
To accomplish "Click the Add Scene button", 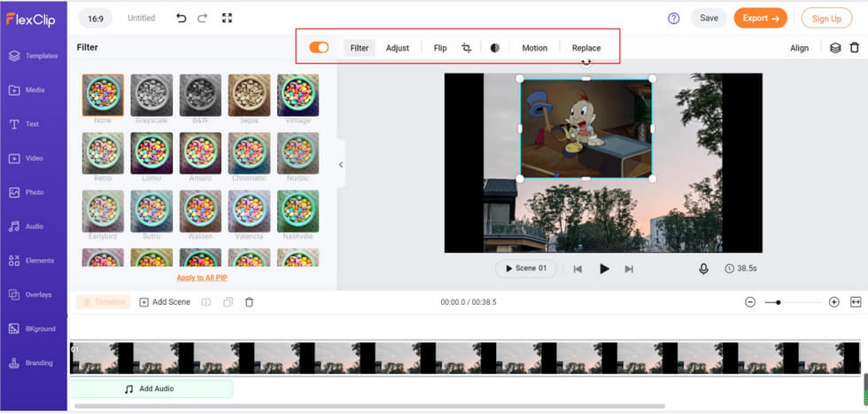I will pyautogui.click(x=165, y=302).
